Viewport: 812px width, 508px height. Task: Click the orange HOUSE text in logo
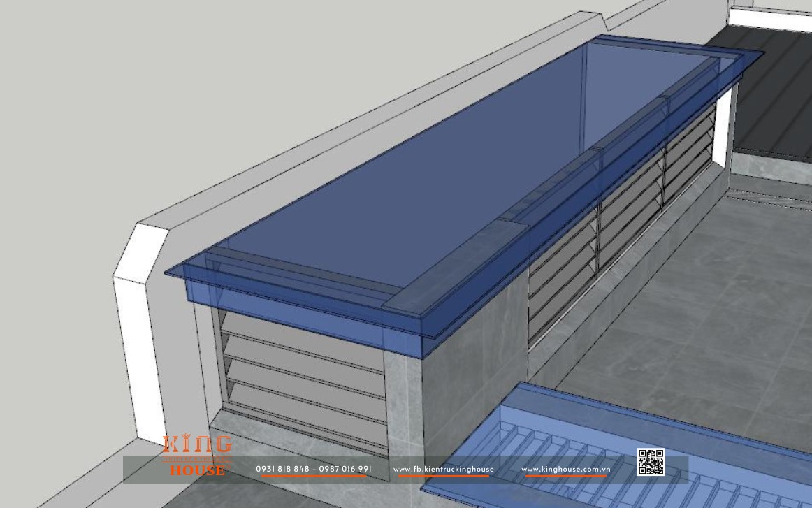[x=197, y=471]
